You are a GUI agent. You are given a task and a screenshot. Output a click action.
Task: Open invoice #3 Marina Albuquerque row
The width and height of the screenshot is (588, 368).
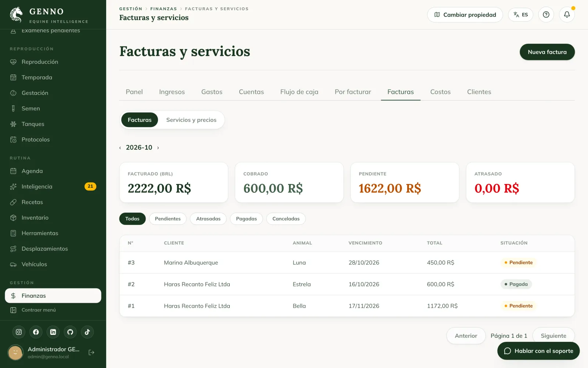click(x=347, y=262)
